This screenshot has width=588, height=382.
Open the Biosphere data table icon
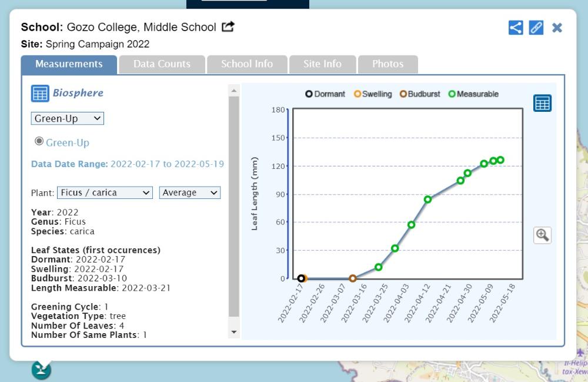tap(40, 94)
